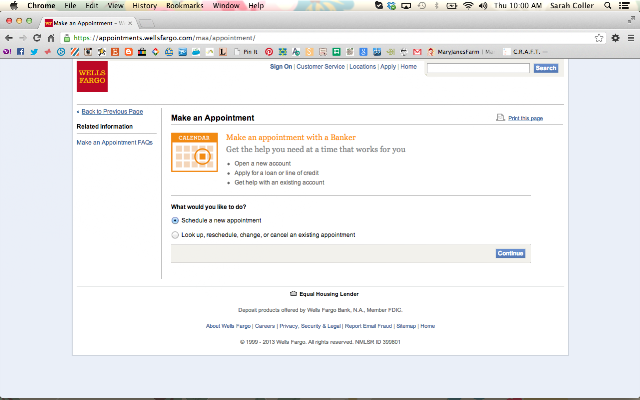Open Make an Appointment FAQs link

(115, 142)
